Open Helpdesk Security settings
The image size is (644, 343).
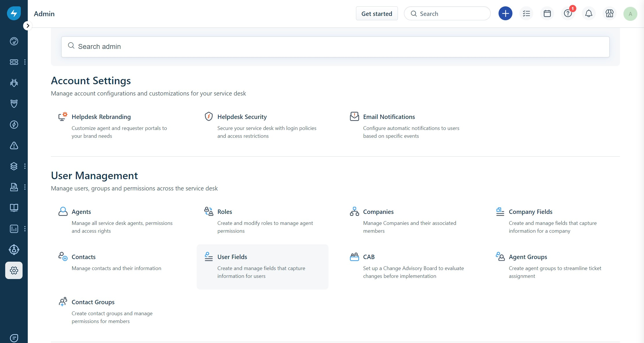point(242,117)
